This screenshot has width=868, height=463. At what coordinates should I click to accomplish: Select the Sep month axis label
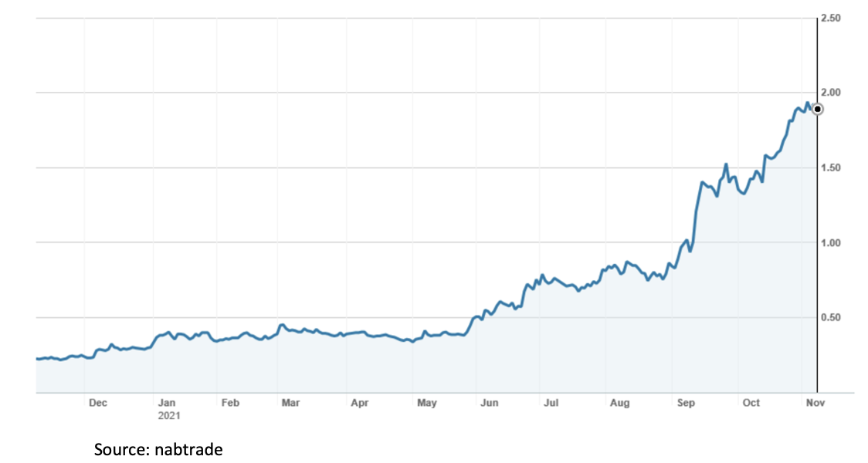pyautogui.click(x=686, y=403)
